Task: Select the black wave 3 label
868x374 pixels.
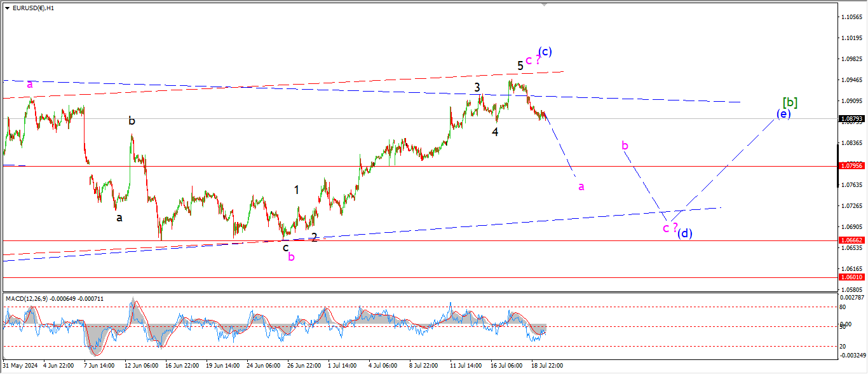Action: (477, 87)
